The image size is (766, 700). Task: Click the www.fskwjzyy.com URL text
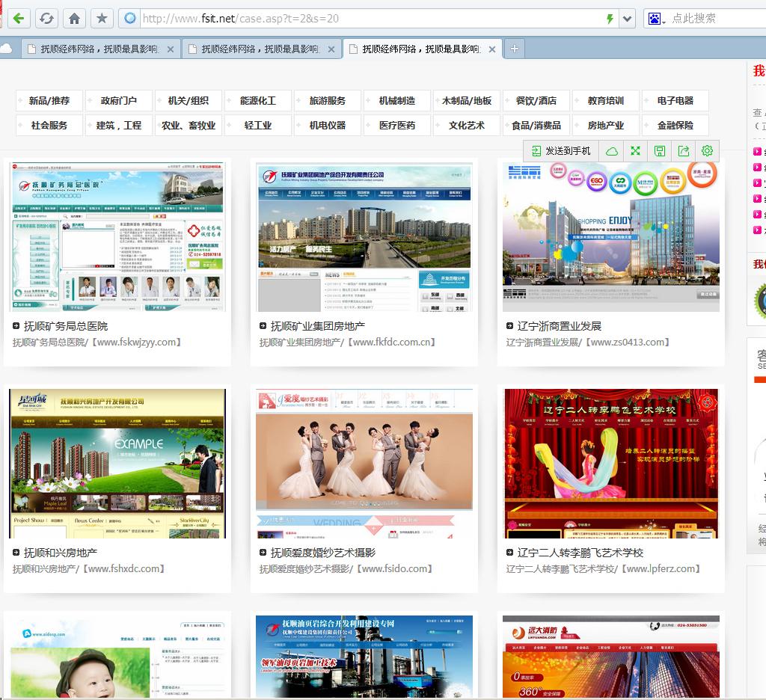pos(136,343)
